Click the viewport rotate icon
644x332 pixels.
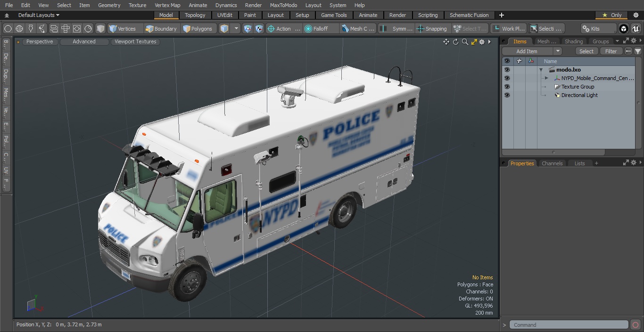pos(455,42)
